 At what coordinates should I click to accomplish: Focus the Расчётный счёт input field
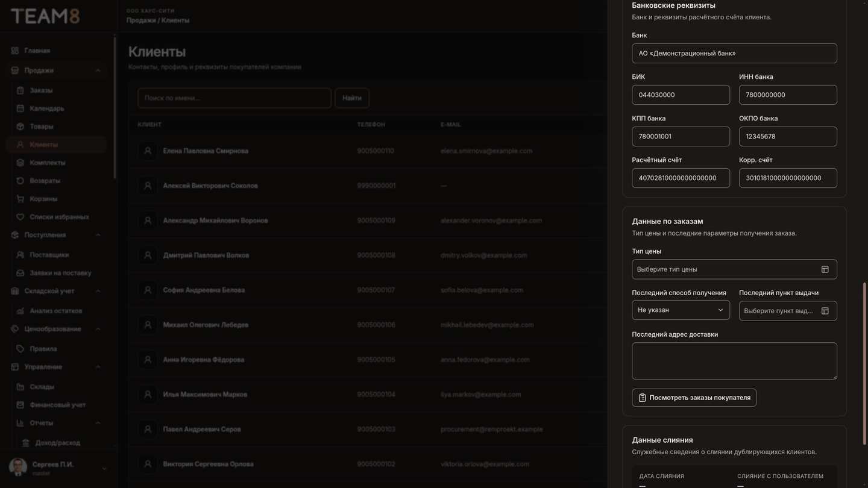pos(681,178)
